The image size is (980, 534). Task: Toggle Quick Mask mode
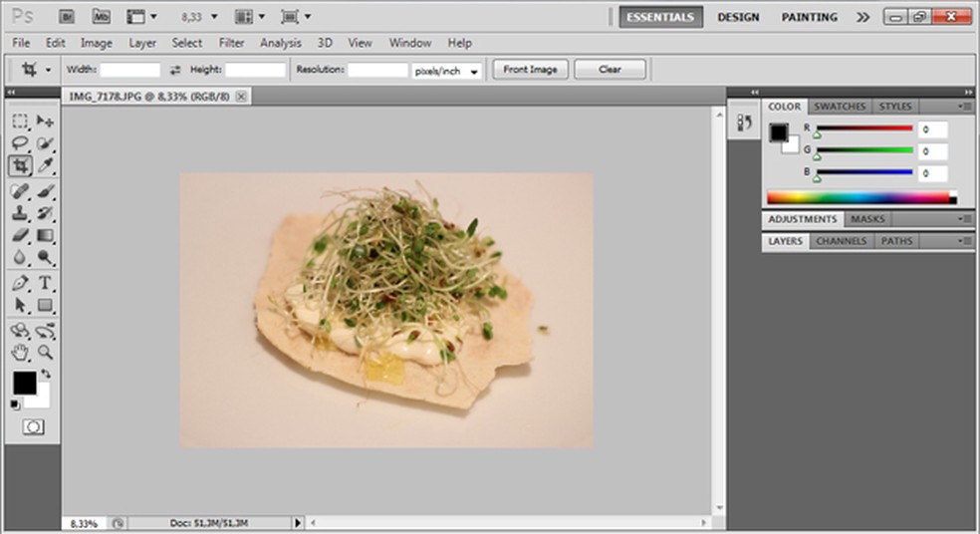point(33,426)
